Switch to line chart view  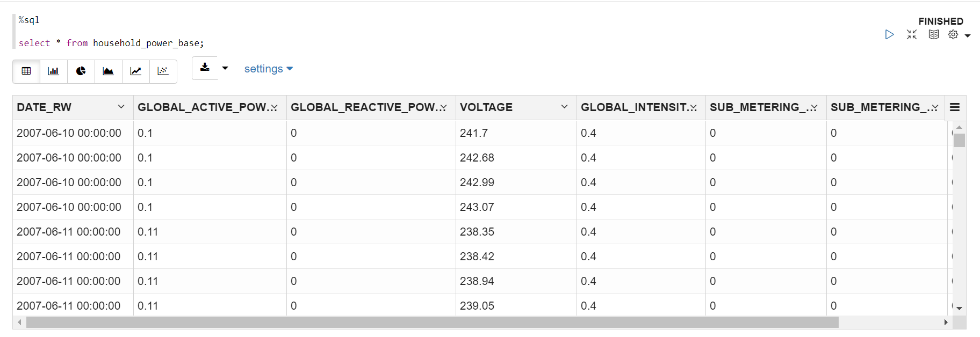click(x=136, y=71)
